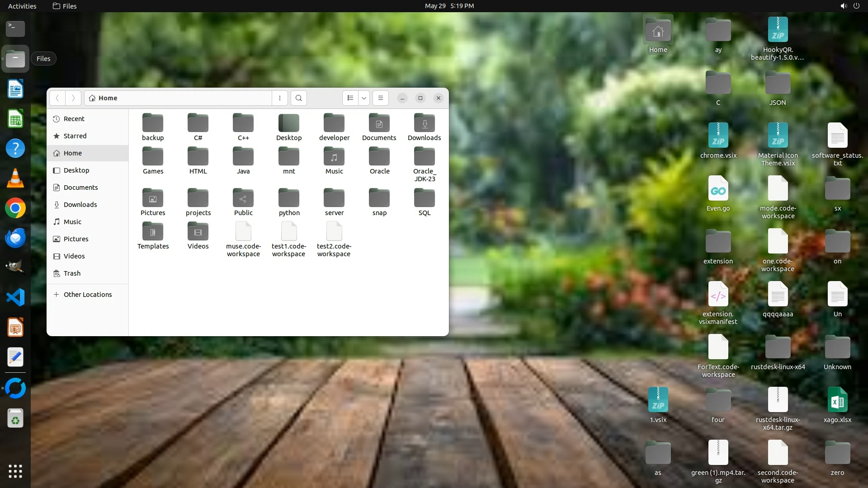The image size is (868, 488).
Task: Launch Visual Studio Code from dock
Action: tap(15, 297)
